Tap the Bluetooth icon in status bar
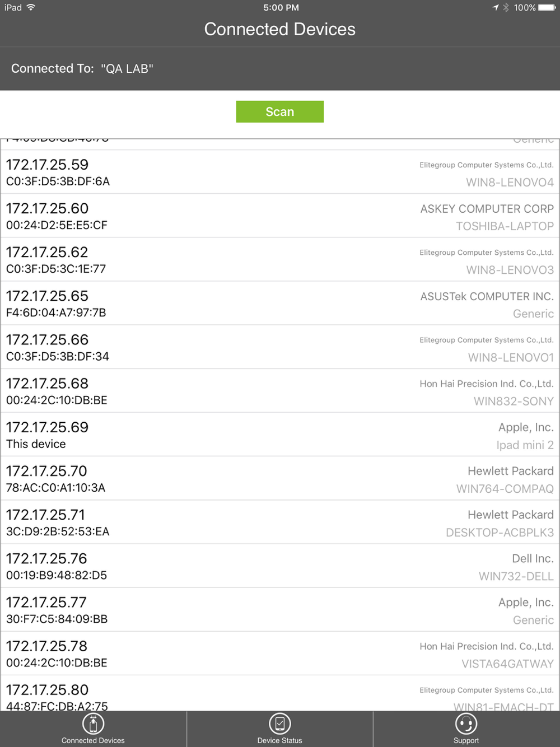The width and height of the screenshot is (560, 747). click(x=506, y=7)
